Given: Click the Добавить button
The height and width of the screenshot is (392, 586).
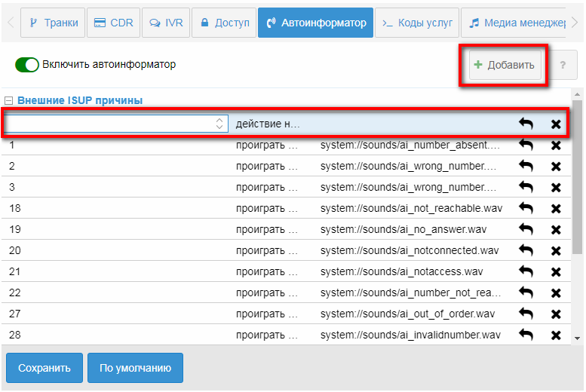Looking at the screenshot, I should (x=503, y=65).
